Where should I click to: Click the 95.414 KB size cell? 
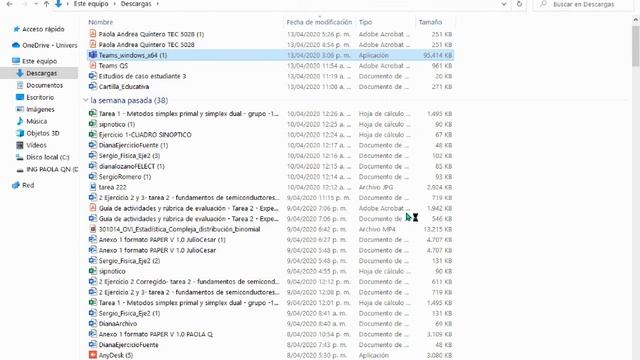(438, 55)
